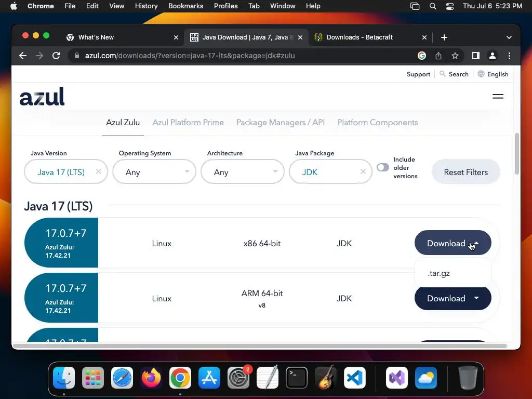The width and height of the screenshot is (532, 399).
Task: Switch to Azul Platform Prime tab
Action: [188, 123]
